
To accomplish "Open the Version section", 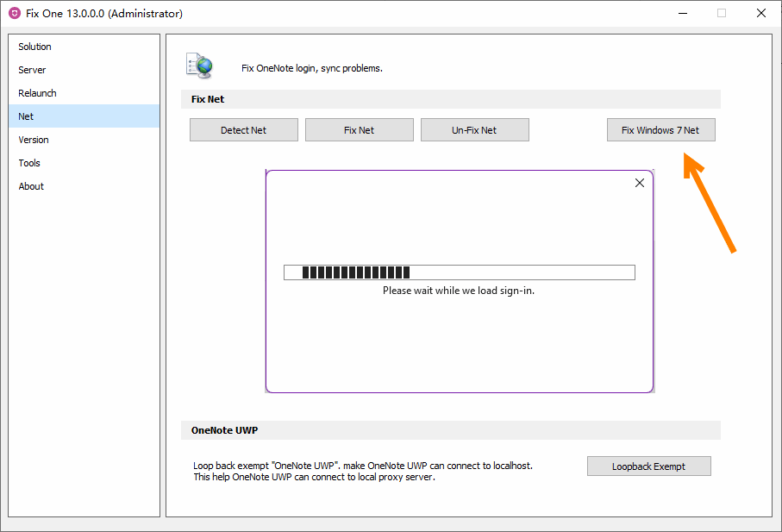I will pos(84,140).
